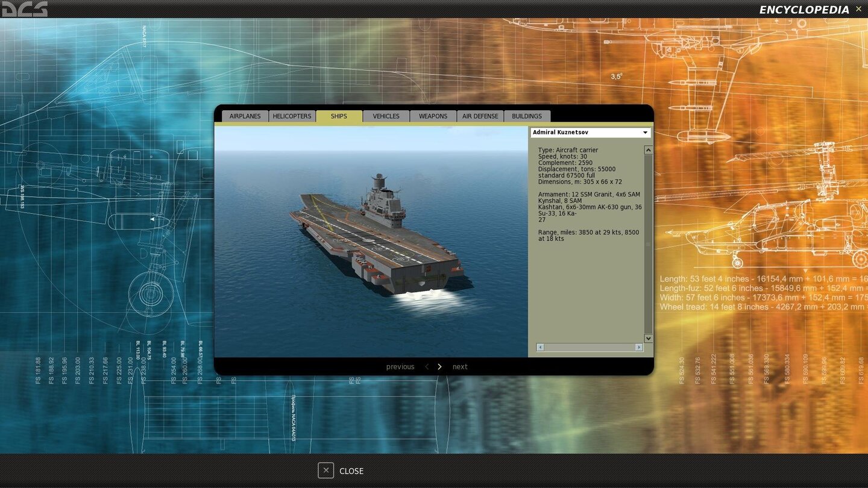The height and width of the screenshot is (488, 868).
Task: Click the 'Type: Aircraft carrier' text line
Action: pyautogui.click(x=568, y=150)
